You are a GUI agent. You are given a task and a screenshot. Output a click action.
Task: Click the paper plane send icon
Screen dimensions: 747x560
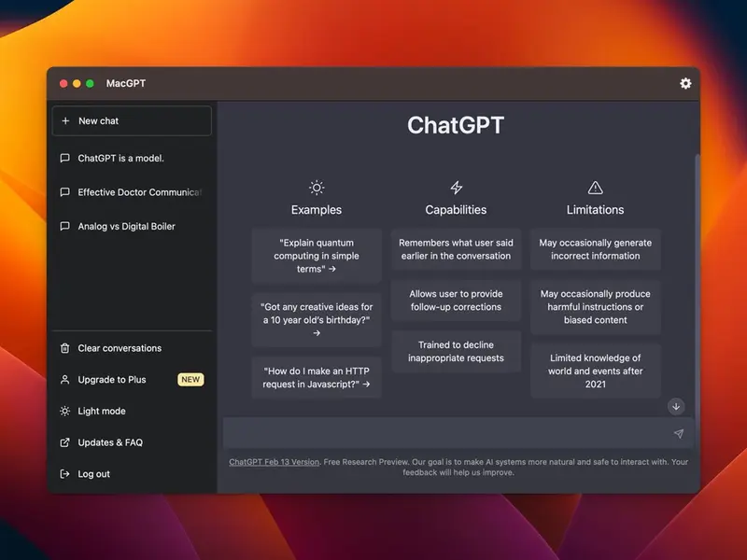tap(679, 433)
